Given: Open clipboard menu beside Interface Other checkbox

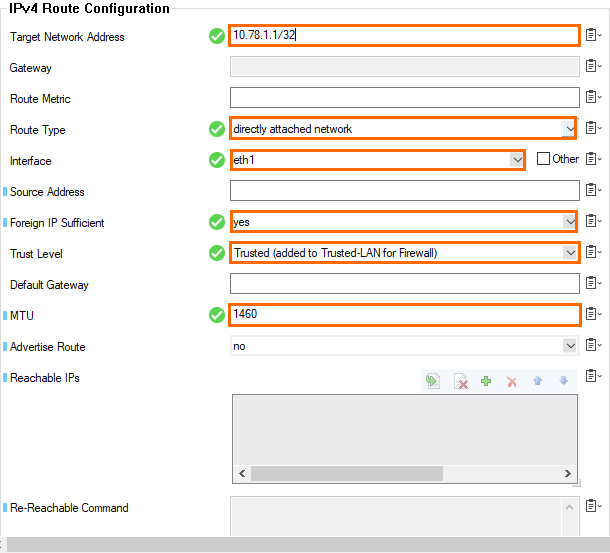Looking at the screenshot, I should 593,159.
